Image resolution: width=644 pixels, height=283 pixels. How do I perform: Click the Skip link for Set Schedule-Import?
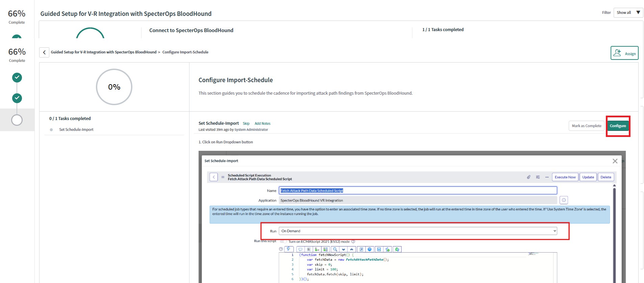pyautogui.click(x=246, y=124)
